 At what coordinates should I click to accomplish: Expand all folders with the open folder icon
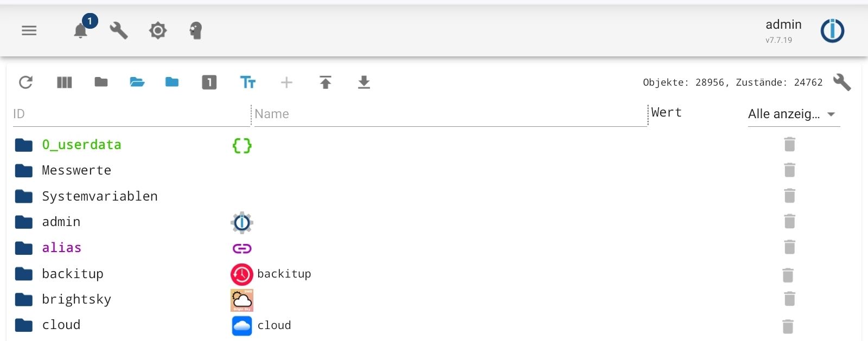137,82
